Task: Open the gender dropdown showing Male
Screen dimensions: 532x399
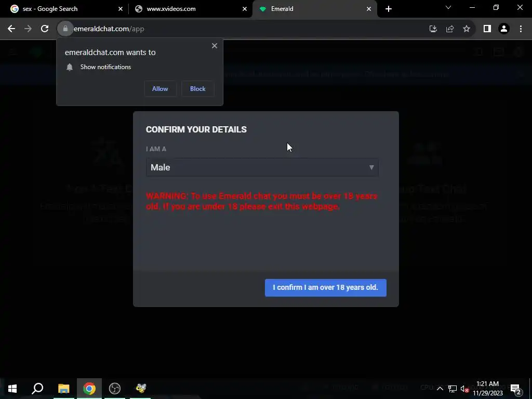Action: pos(262,168)
